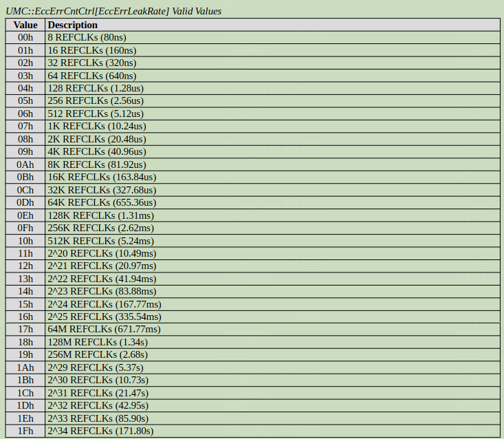Select value cell '0Eh'

(x=25, y=215)
